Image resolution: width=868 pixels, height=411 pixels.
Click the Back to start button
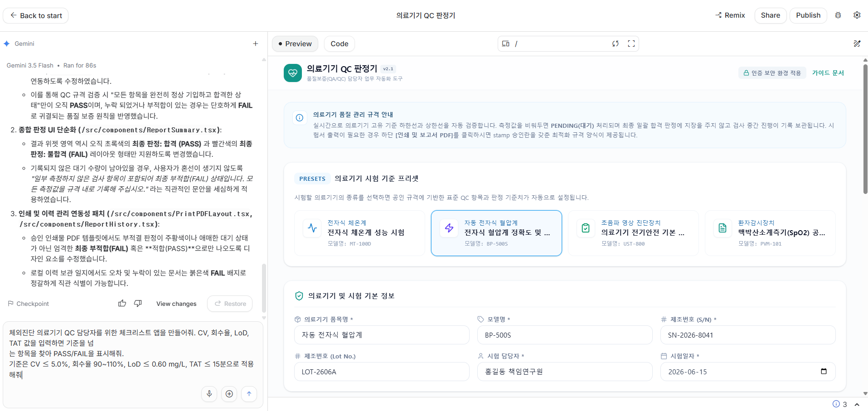click(x=36, y=15)
